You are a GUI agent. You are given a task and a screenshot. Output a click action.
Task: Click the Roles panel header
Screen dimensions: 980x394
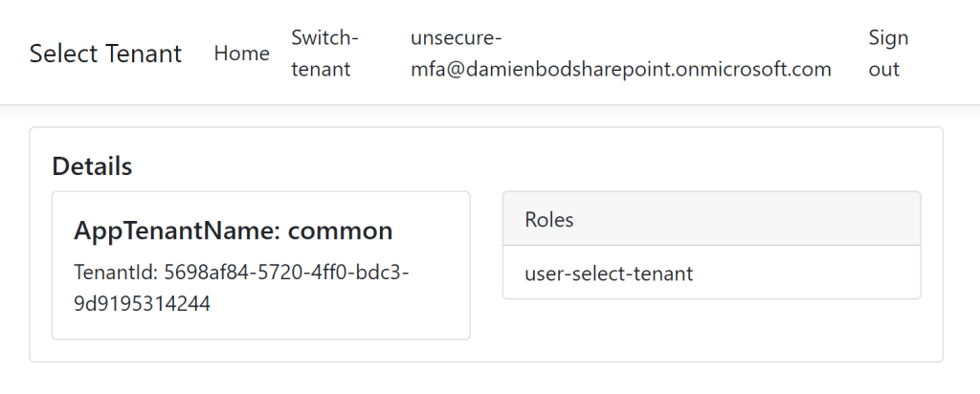click(549, 219)
